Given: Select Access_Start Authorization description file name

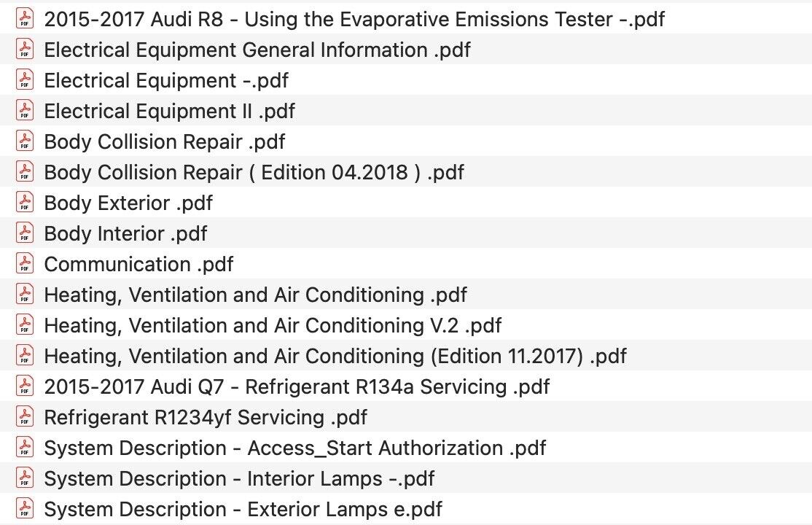Looking at the screenshot, I should click(x=294, y=448).
